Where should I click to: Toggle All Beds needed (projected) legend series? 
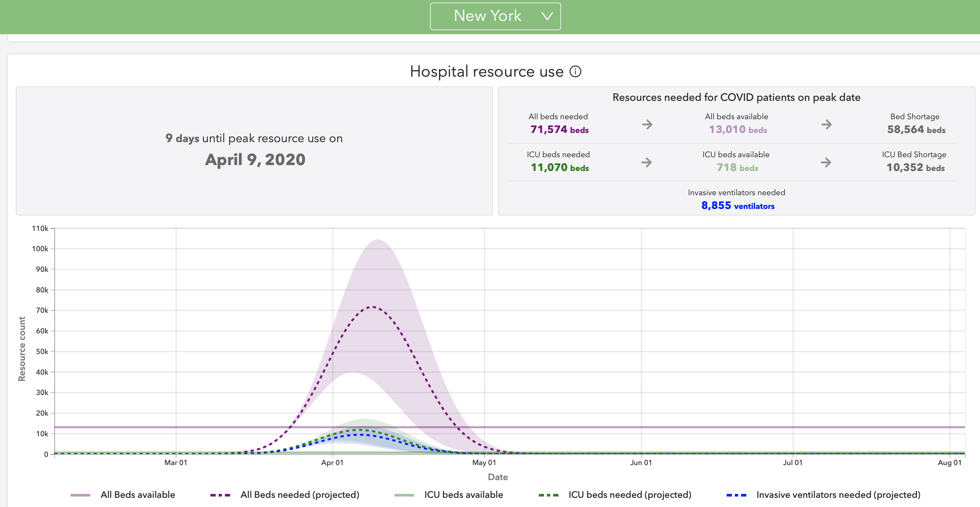(299, 495)
